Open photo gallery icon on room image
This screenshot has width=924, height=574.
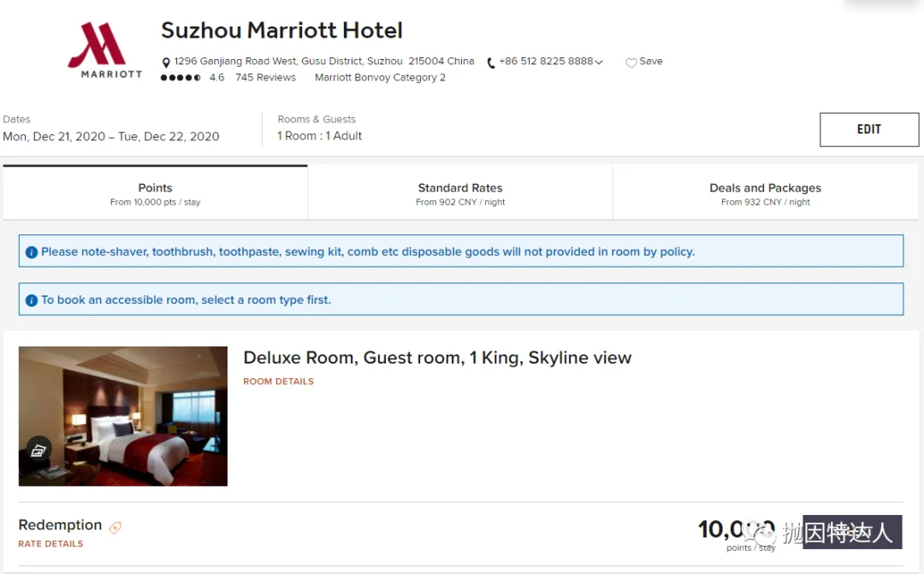[x=38, y=451]
